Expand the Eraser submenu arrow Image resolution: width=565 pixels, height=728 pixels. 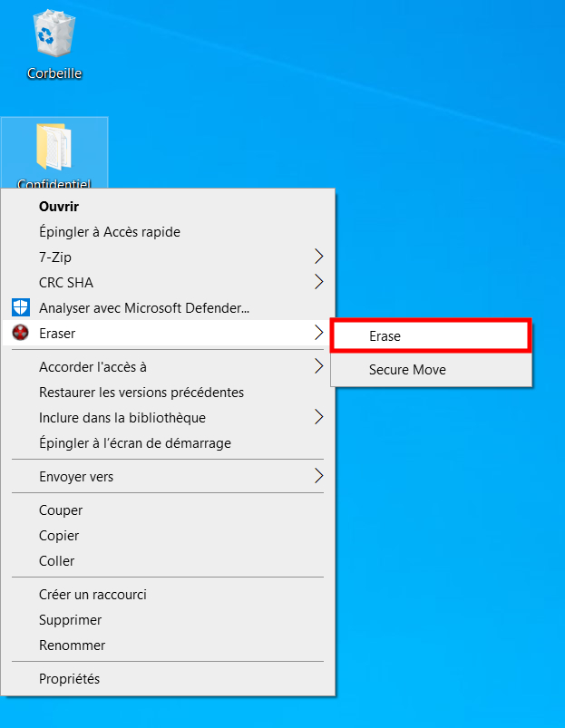(318, 333)
